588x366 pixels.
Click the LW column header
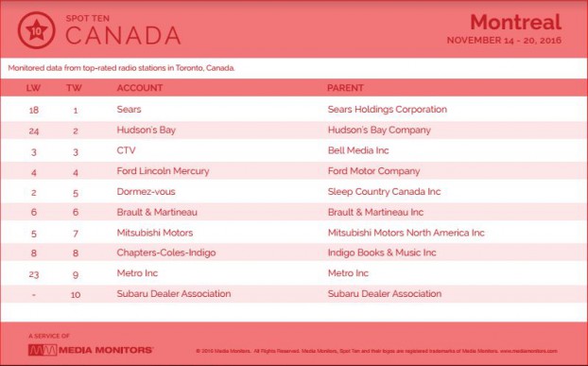tap(33, 88)
